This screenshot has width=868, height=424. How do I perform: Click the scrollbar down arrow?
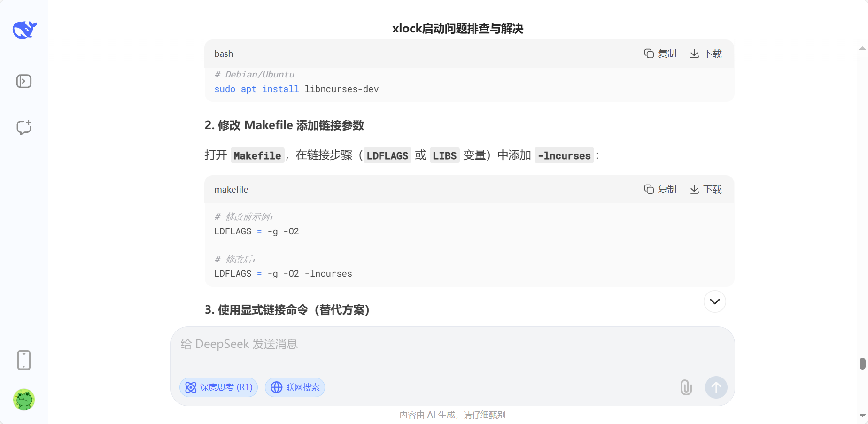coord(862,416)
